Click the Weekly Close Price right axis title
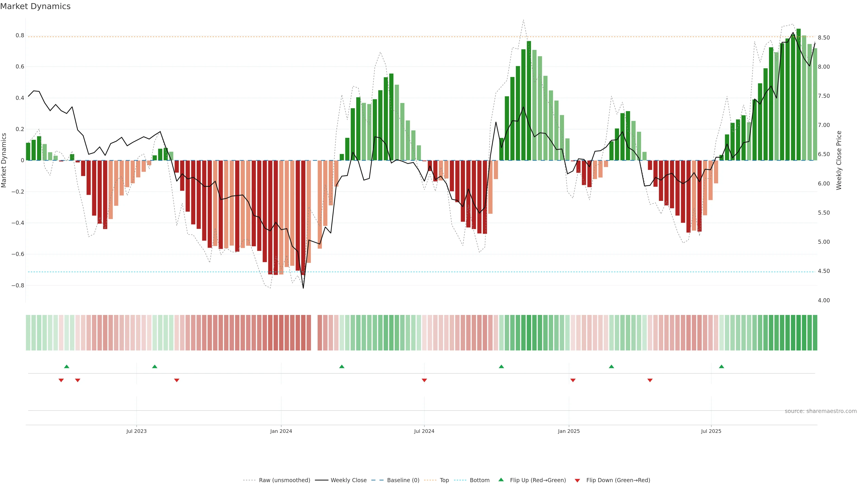Screen dimensions: 868x488 coord(839,160)
